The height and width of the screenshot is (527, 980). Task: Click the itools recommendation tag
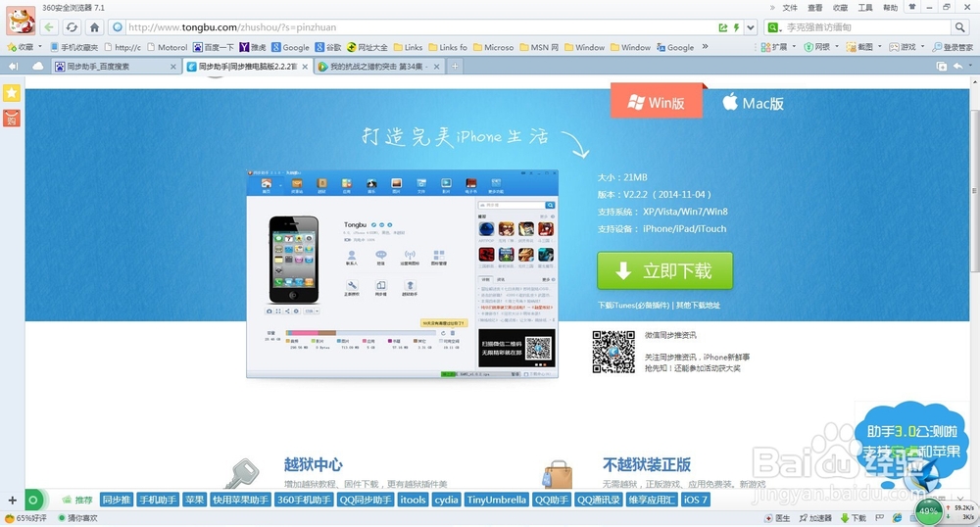414,500
